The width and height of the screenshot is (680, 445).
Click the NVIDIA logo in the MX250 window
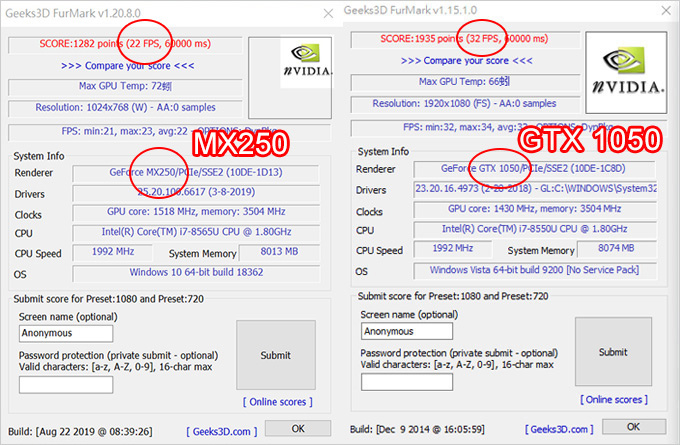307,63
